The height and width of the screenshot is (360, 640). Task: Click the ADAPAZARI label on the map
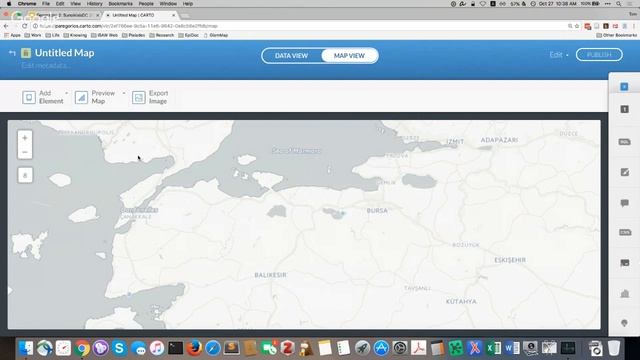[x=499, y=140]
